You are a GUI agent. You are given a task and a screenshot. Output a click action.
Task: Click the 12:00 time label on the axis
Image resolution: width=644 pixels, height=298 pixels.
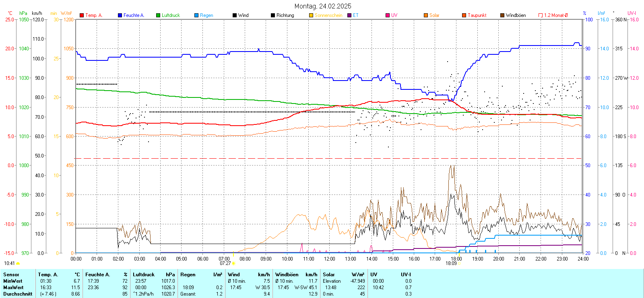pyautogui.click(x=329, y=259)
